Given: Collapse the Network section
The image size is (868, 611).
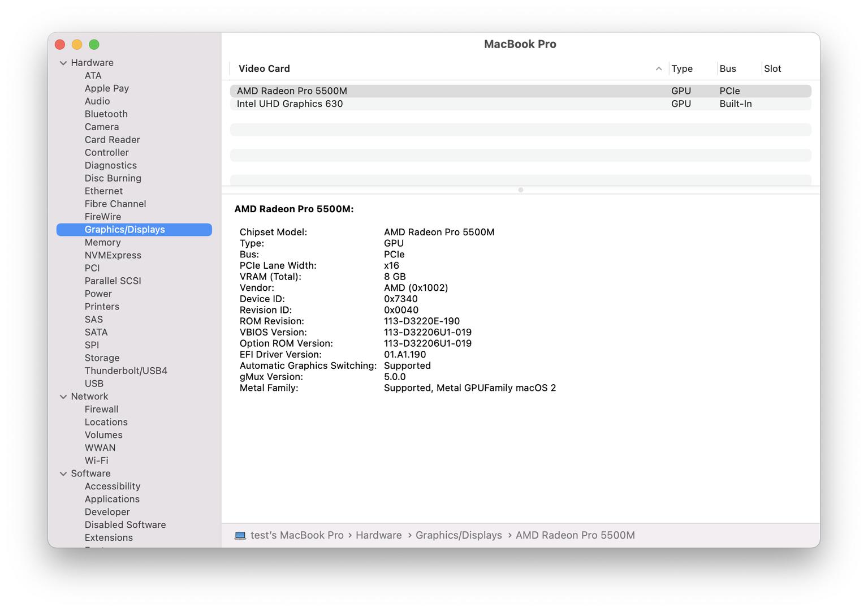Looking at the screenshot, I should tap(63, 397).
